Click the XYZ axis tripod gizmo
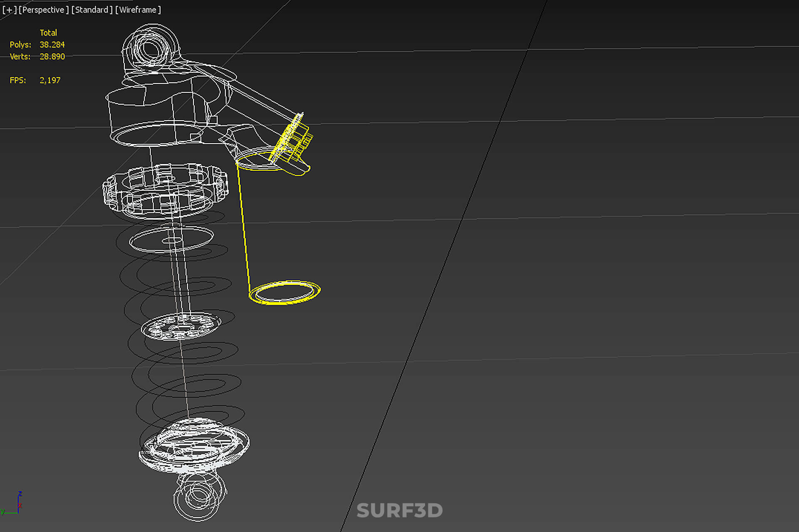The image size is (799, 532). tap(12, 504)
